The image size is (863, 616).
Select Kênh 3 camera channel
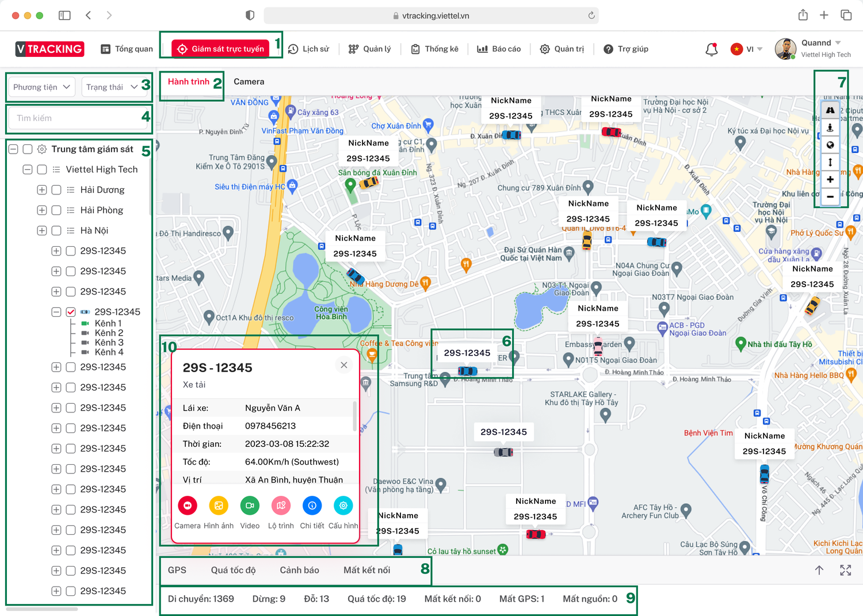108,342
